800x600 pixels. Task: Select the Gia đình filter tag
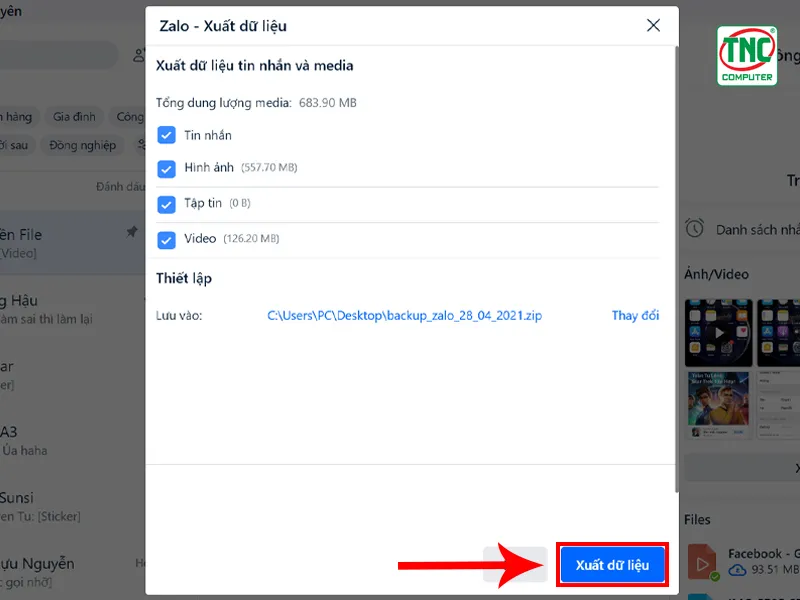coord(74,117)
